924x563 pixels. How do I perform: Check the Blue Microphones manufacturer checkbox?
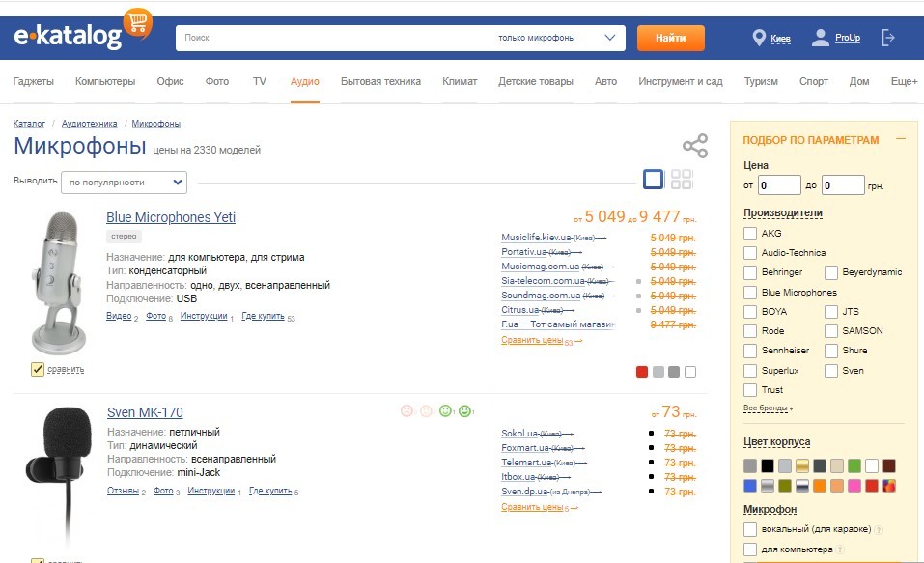[x=749, y=293]
